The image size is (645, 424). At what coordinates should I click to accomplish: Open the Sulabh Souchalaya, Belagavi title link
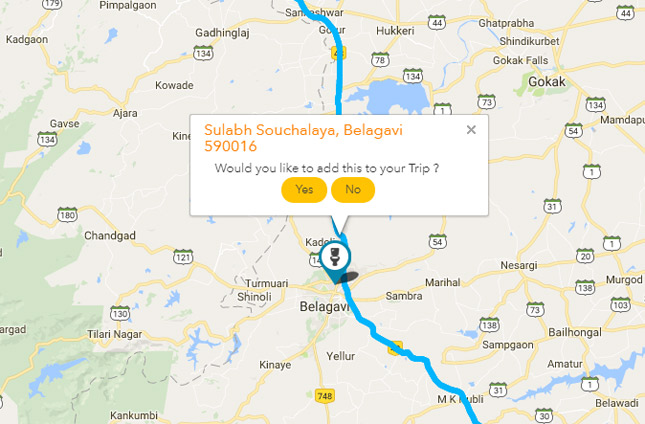point(303,138)
